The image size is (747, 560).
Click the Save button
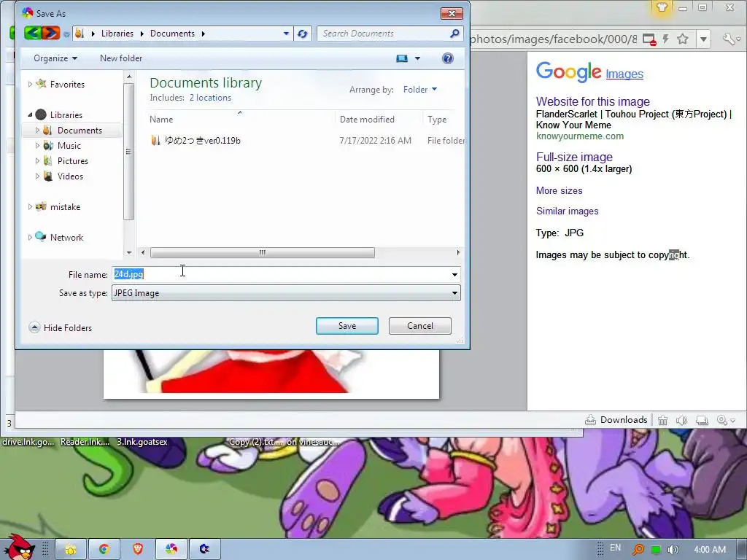347,326
